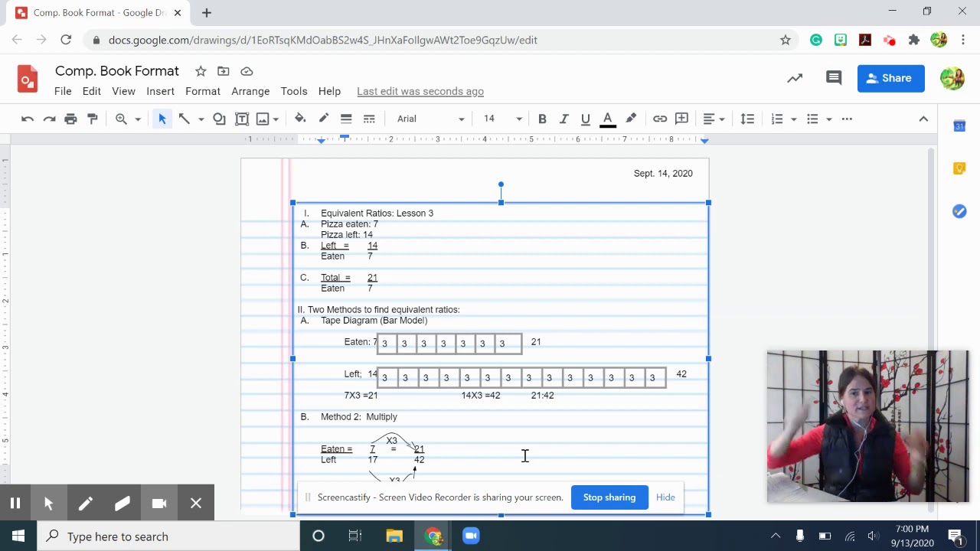Click the Stop sharing button

click(x=609, y=497)
